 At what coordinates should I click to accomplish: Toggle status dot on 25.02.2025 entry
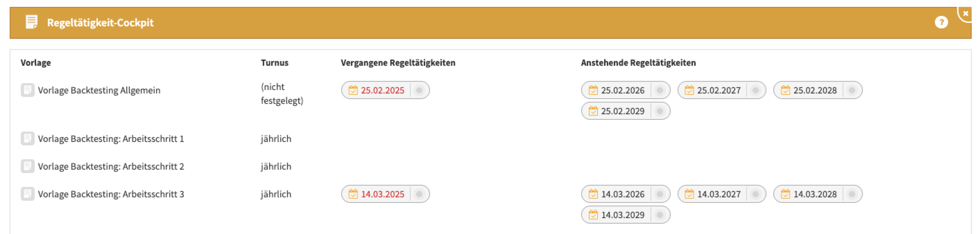click(419, 90)
